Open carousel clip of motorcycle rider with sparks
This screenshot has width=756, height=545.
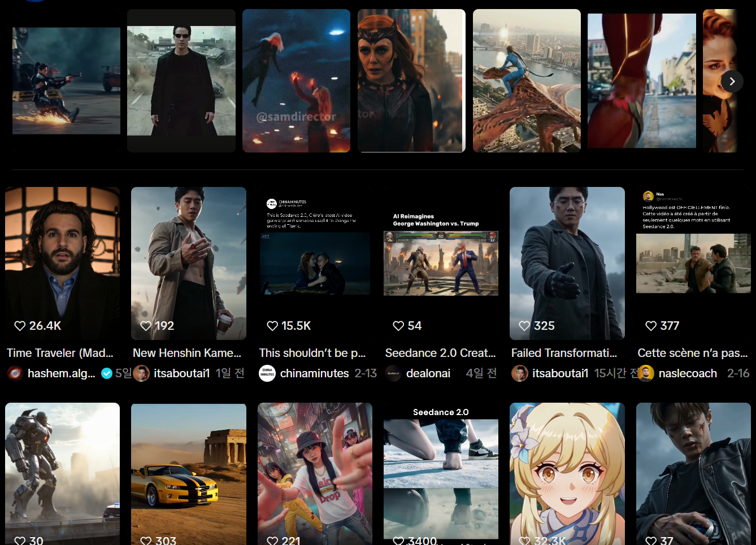coord(66,81)
